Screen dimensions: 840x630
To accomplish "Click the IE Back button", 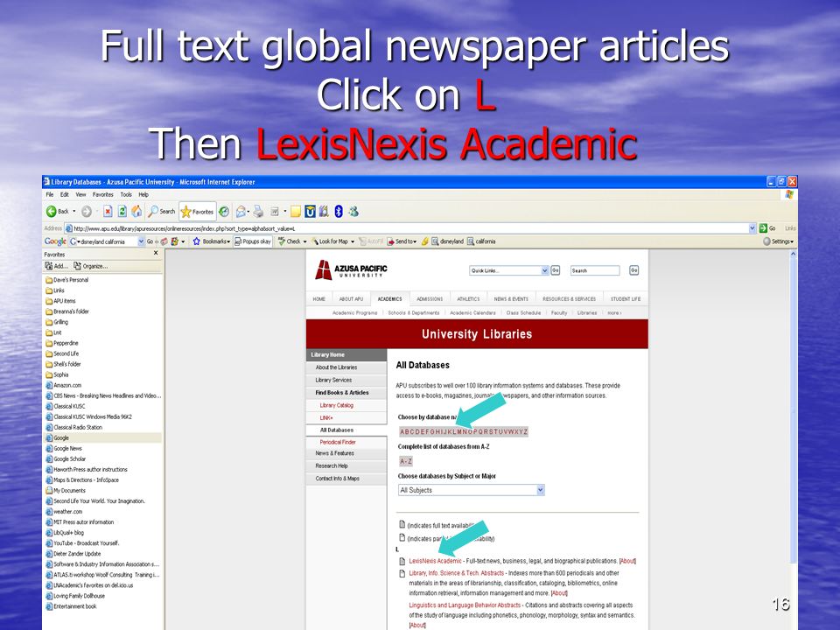I will [58, 212].
